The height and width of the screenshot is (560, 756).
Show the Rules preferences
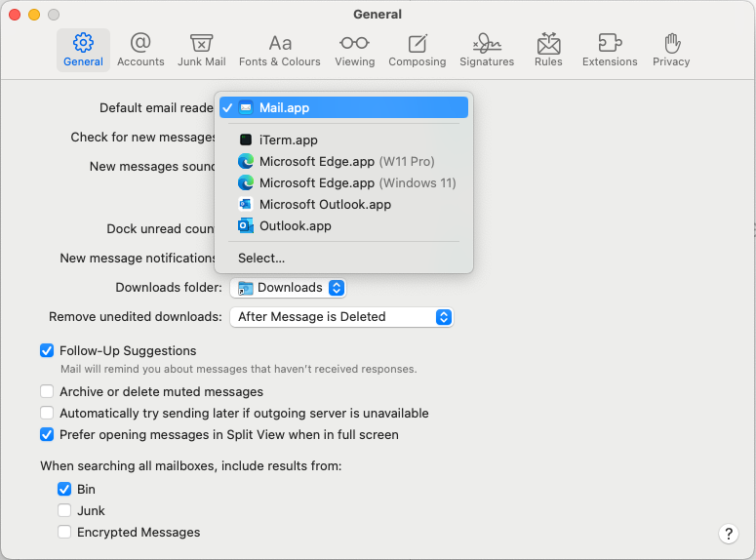(x=548, y=50)
